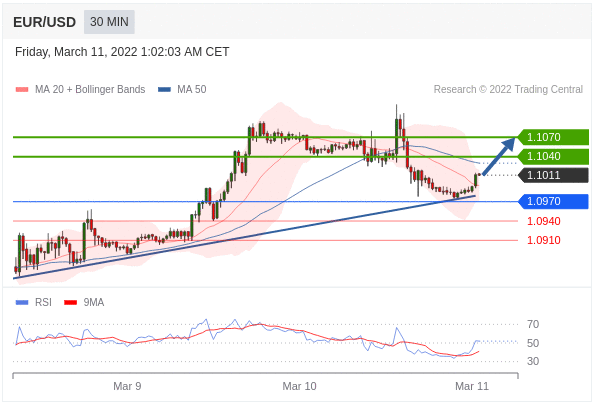
Task: Click the MA 20 + Bollinger Bands legend label
Action: (90, 89)
